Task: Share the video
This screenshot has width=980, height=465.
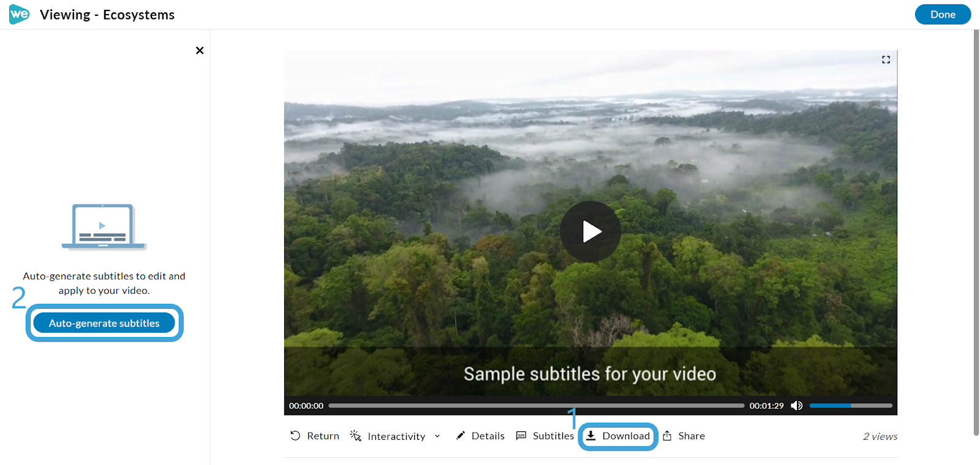Action: pos(684,436)
